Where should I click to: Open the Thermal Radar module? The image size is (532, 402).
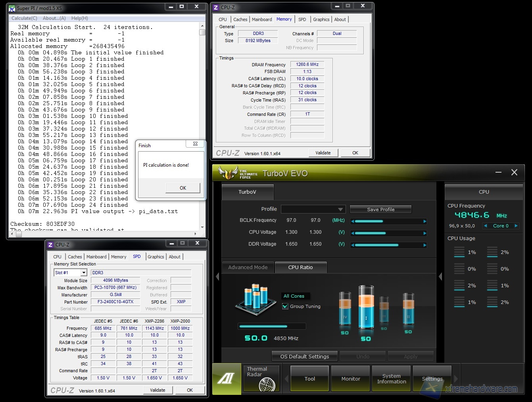click(x=262, y=379)
